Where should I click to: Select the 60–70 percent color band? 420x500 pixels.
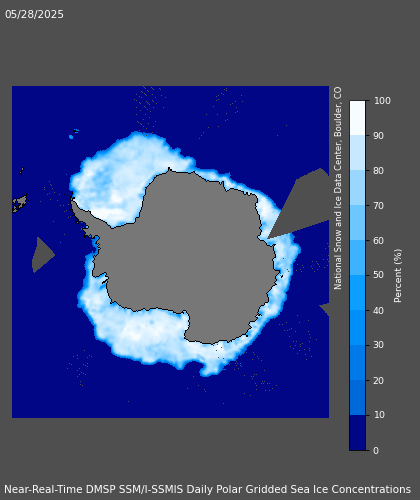click(357, 223)
